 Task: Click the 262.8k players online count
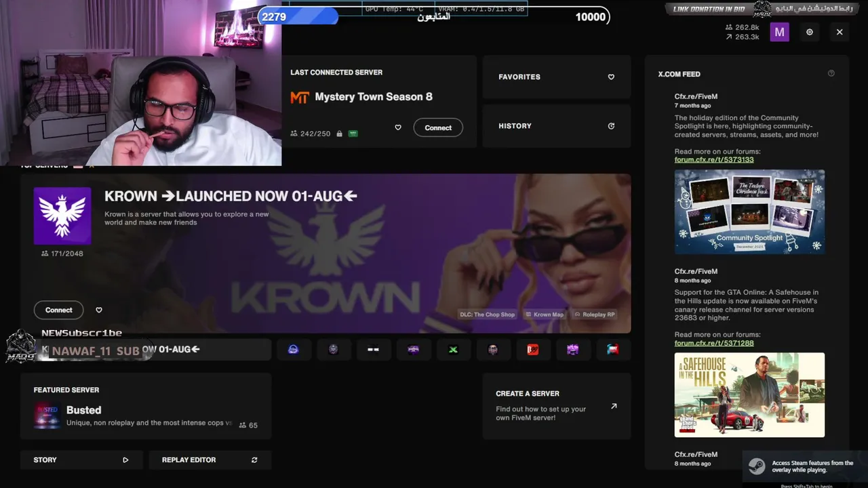[743, 27]
